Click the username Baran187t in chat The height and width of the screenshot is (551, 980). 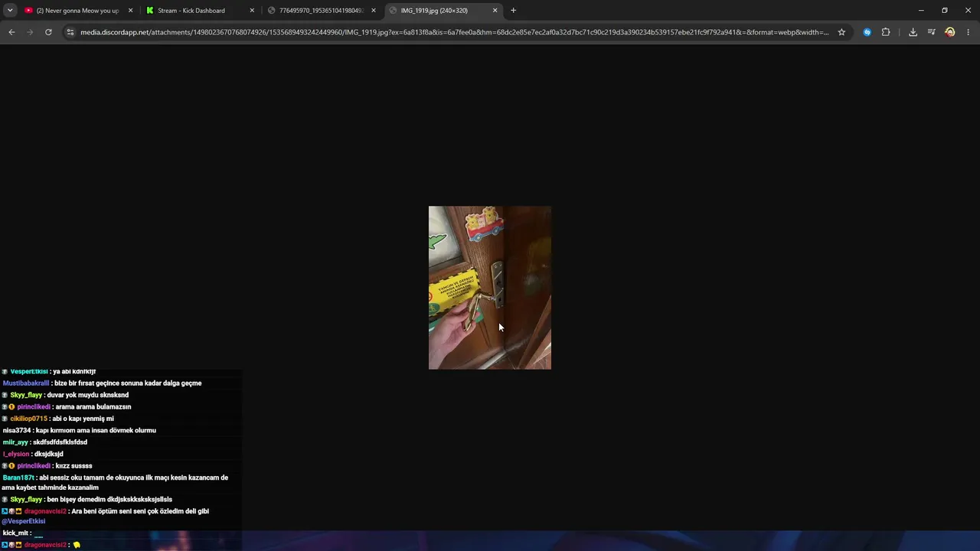click(18, 478)
